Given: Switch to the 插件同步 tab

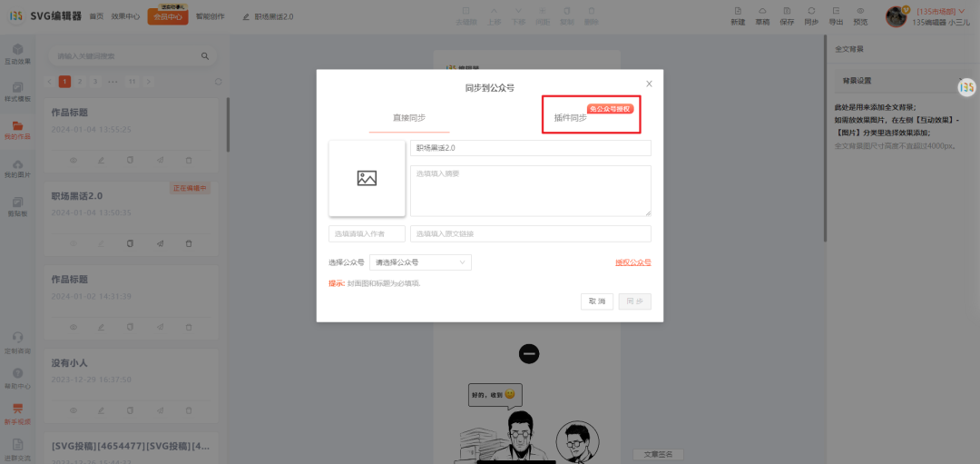Looking at the screenshot, I should (x=570, y=118).
